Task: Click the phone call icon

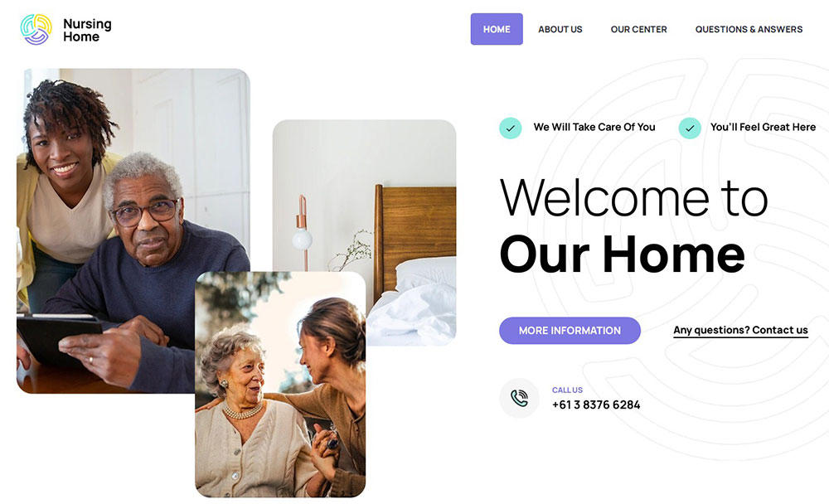Action: click(x=519, y=398)
